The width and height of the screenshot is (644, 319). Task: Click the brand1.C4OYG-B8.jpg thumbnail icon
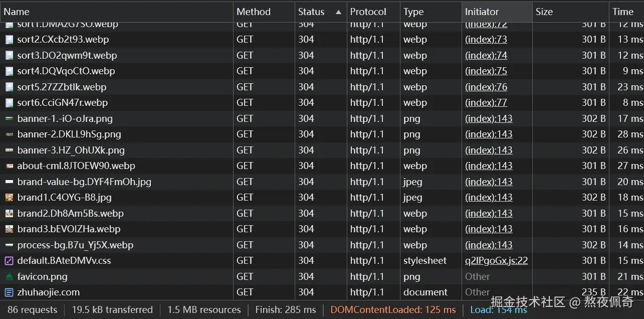tap(9, 198)
